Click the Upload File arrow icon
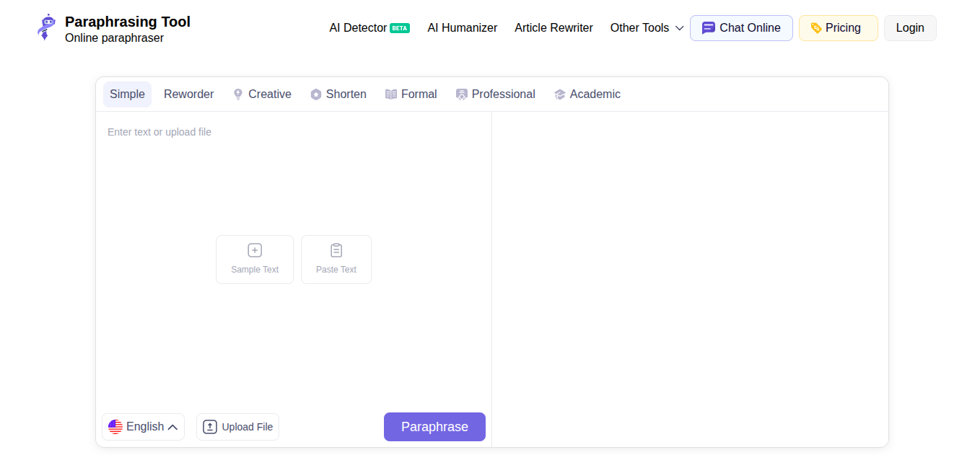The image size is (980, 473). click(x=209, y=426)
